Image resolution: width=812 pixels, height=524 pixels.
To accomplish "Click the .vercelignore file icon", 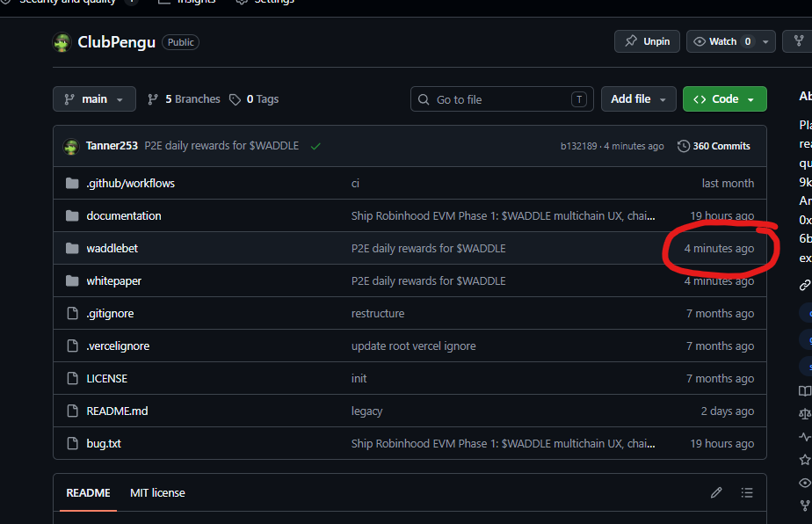I will click(72, 346).
